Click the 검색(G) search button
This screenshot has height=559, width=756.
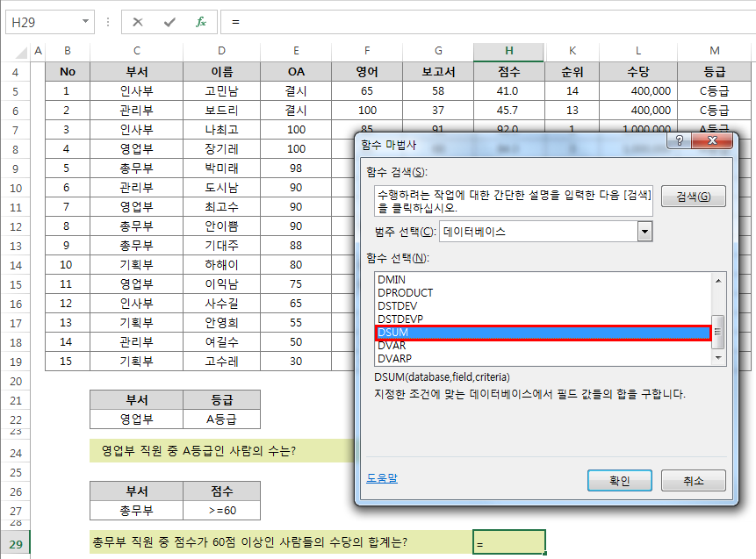[693, 196]
